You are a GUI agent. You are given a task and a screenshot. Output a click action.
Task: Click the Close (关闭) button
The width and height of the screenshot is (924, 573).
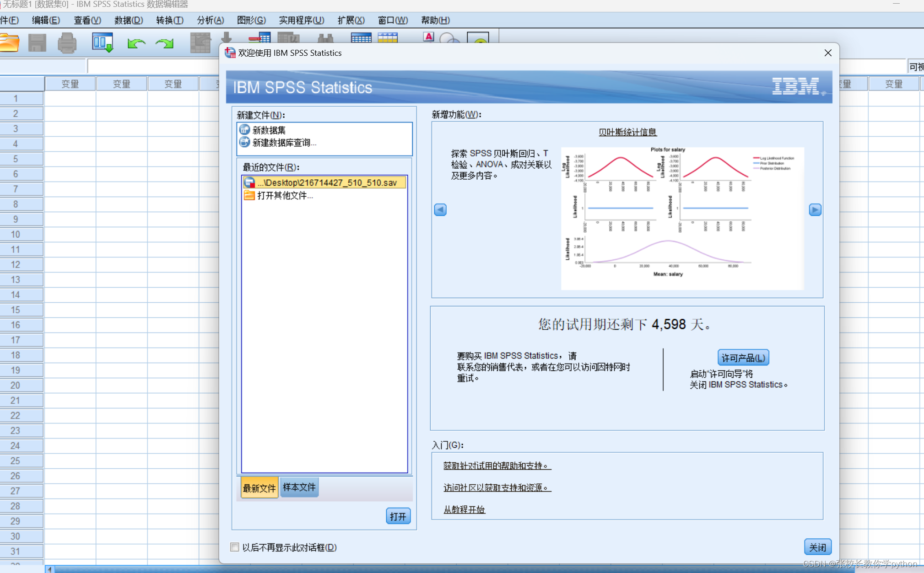tap(817, 547)
